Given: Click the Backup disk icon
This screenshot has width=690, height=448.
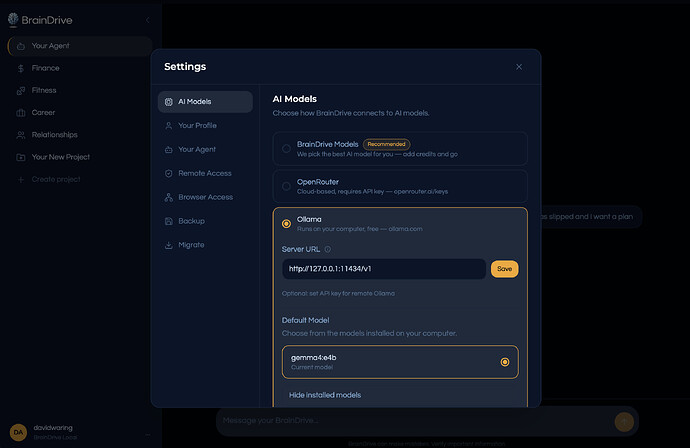Looking at the screenshot, I should click(x=169, y=221).
